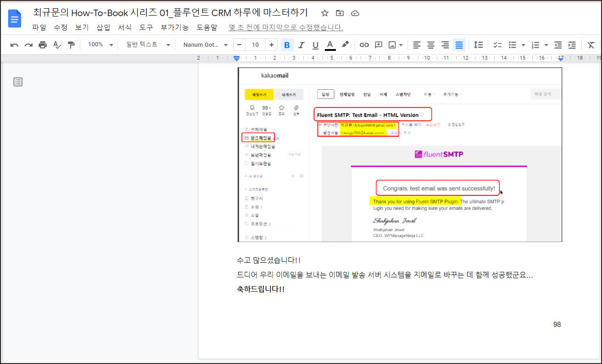602x364 pixels.
Task: Decrease the font size with minus
Action: point(240,45)
